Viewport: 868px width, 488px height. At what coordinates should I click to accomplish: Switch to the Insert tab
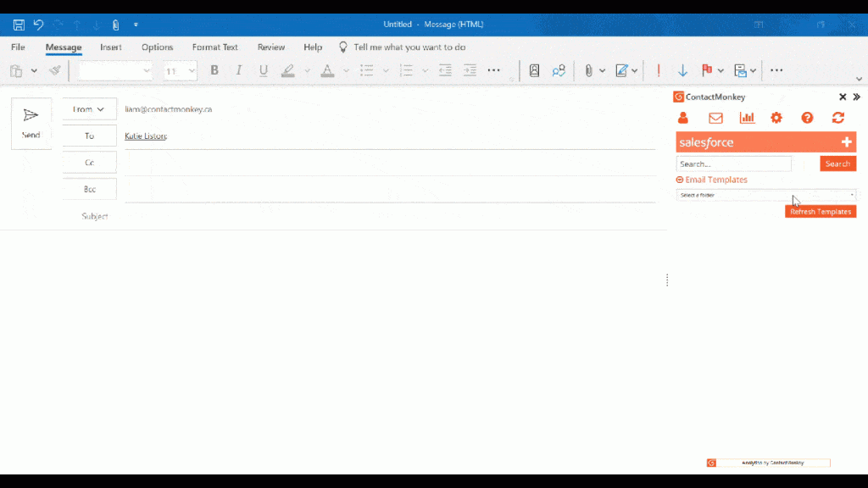click(x=111, y=47)
